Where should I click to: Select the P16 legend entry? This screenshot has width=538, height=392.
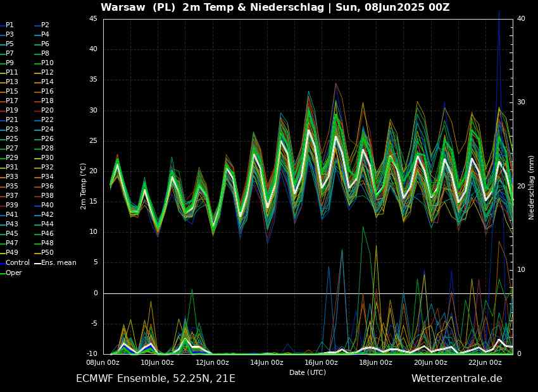pos(44,92)
